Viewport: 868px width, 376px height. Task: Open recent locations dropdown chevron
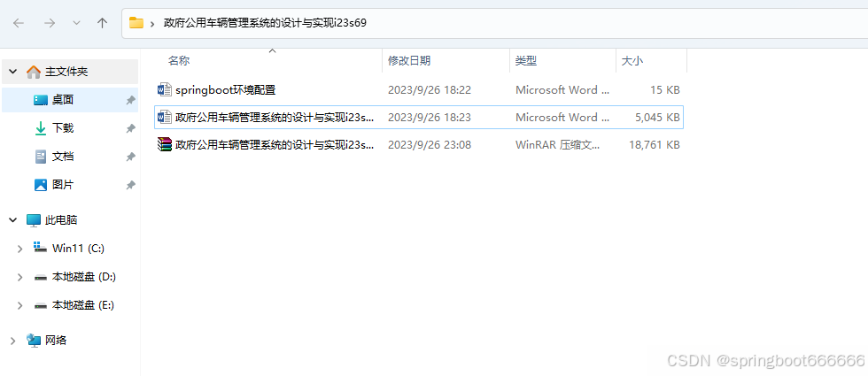click(77, 23)
